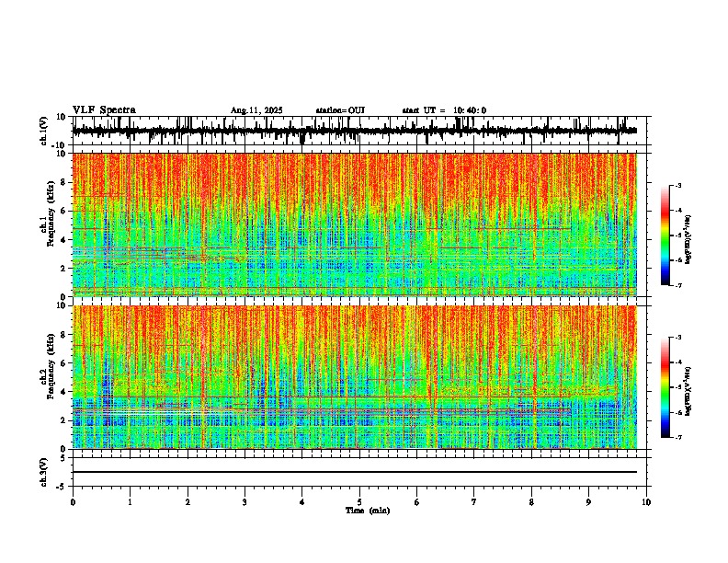Click the ch.1(V) waveform trace panel
Image resolution: width=728 pixels, height=563 pixels.
361,131
